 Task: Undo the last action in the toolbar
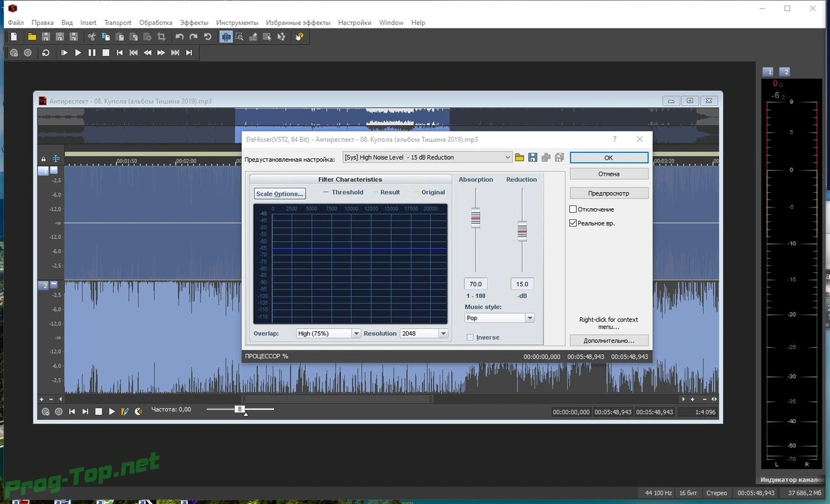pyautogui.click(x=179, y=37)
